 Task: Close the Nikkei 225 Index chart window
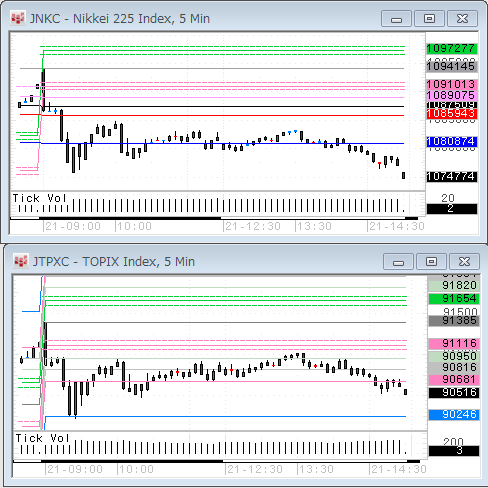point(462,19)
